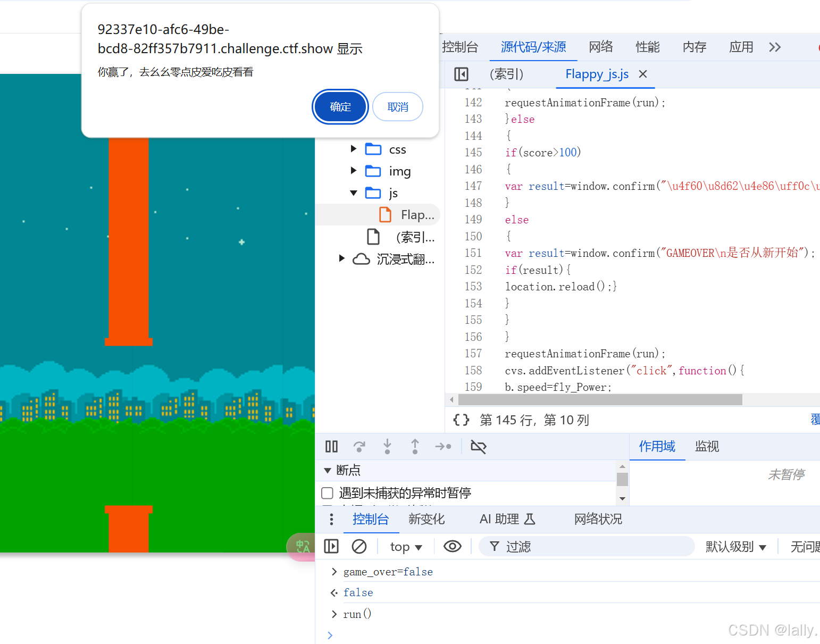This screenshot has width=820, height=644.
Task: Click the horizontal scrollbar of code editor
Action: click(x=600, y=399)
